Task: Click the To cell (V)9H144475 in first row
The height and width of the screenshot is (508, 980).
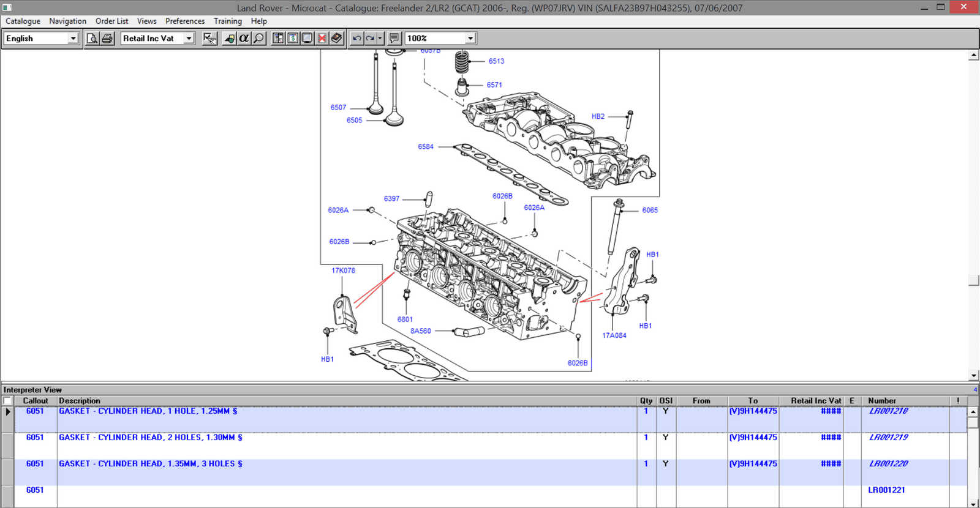Action: [x=753, y=411]
